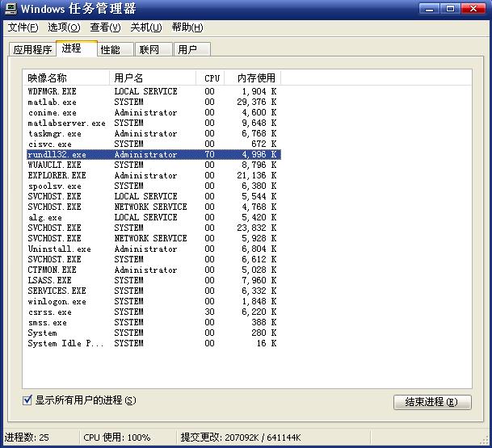Select the alg.exe process
492x448 pixels.
(x=153, y=217)
